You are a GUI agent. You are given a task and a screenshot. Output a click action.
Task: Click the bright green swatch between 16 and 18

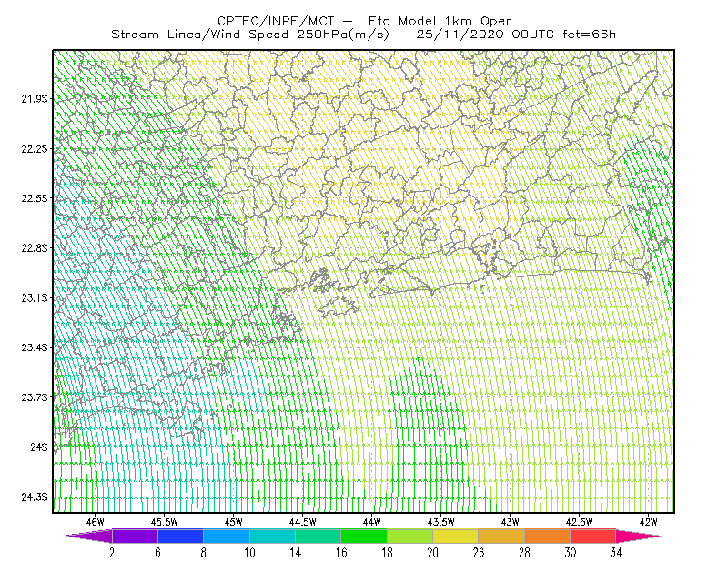[364, 536]
